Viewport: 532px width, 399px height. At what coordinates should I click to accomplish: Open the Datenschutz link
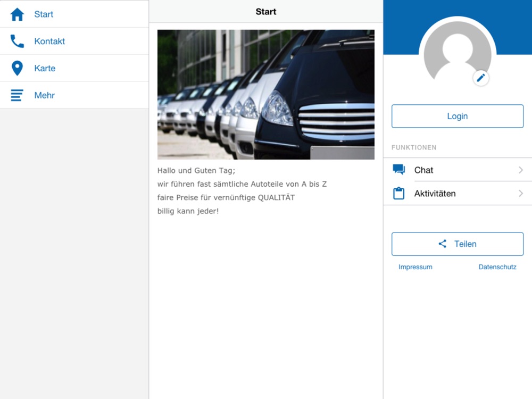(x=497, y=267)
